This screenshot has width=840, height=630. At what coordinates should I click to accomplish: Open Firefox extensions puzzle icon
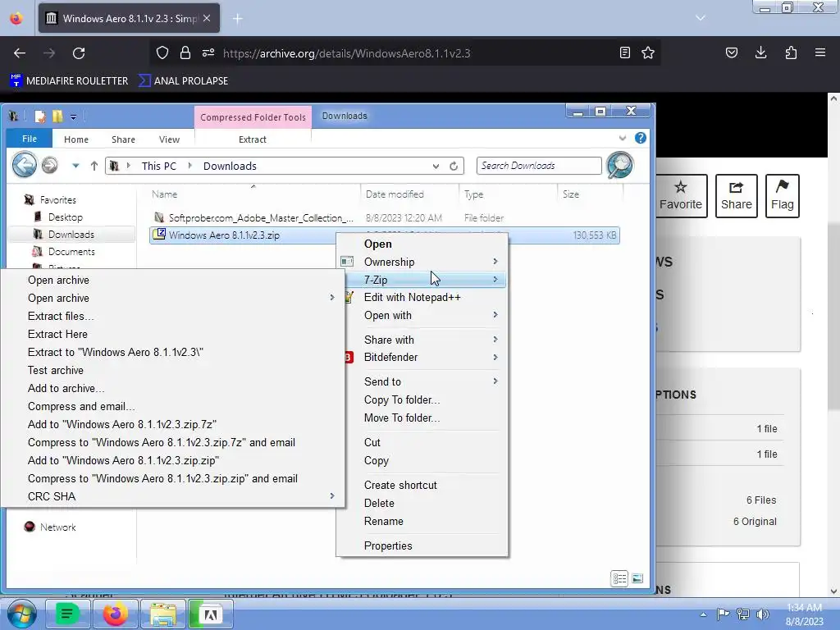tap(791, 52)
